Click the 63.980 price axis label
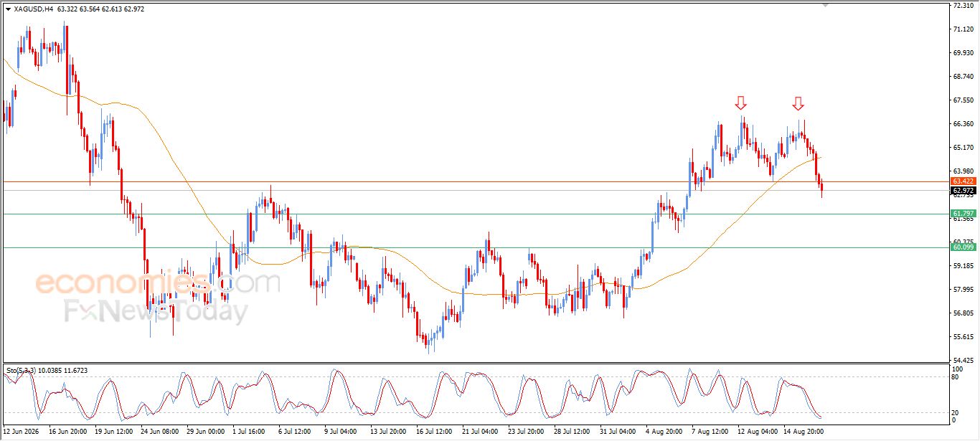 963,171
